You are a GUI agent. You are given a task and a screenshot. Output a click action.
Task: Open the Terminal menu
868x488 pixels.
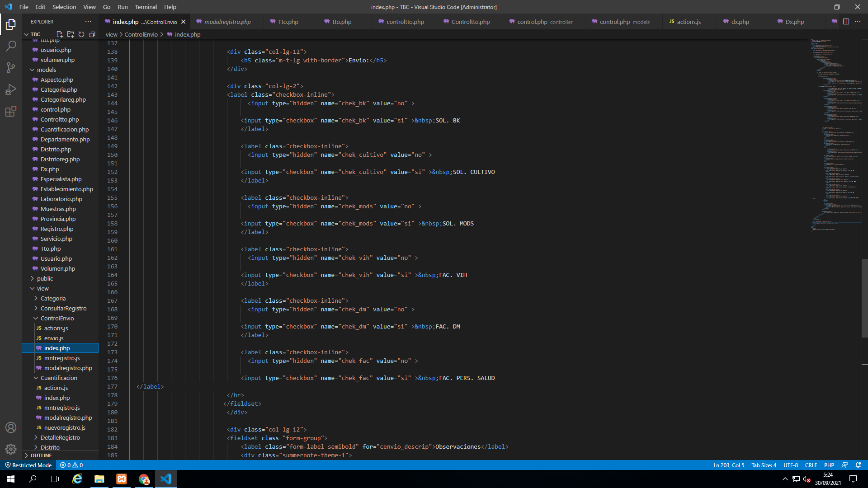pos(146,7)
